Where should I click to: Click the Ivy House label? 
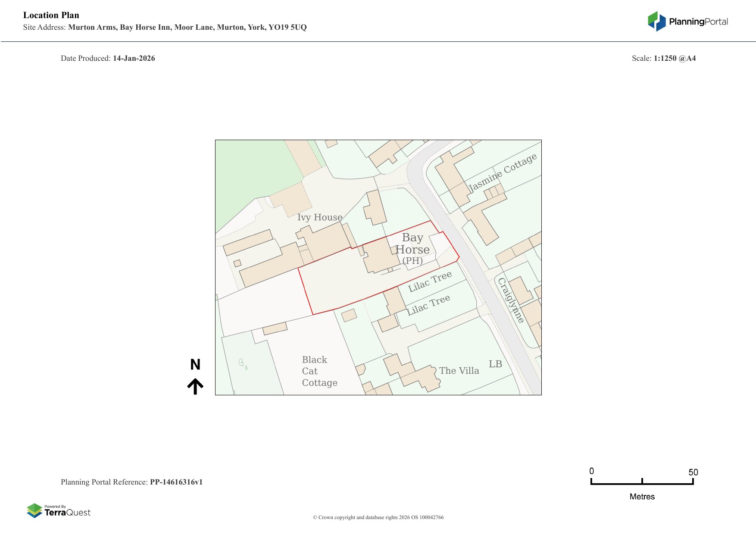click(x=319, y=217)
